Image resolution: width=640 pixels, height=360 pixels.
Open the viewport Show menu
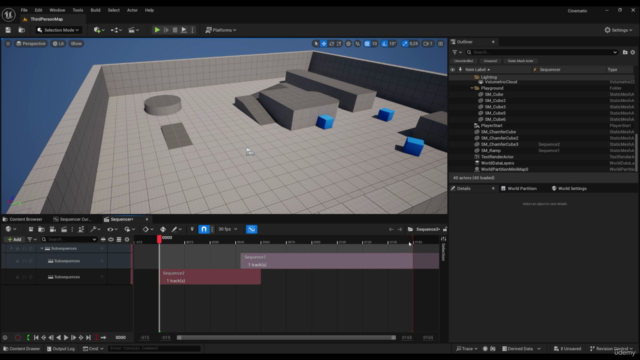(x=76, y=44)
